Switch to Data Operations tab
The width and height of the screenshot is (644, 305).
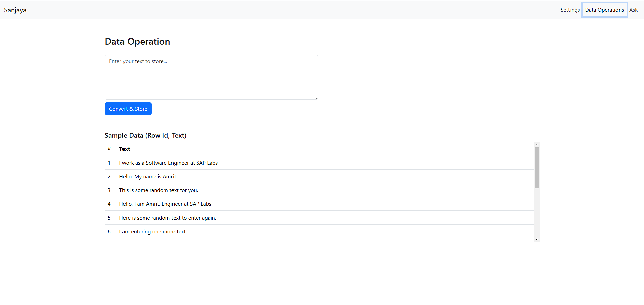[x=604, y=10]
